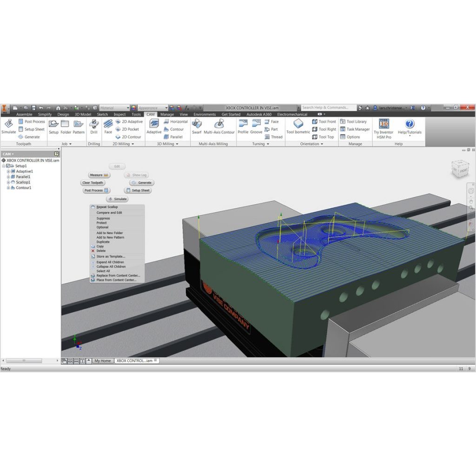Switch to the Assemble ribbon tab
The height and width of the screenshot is (476, 476).
point(24,114)
